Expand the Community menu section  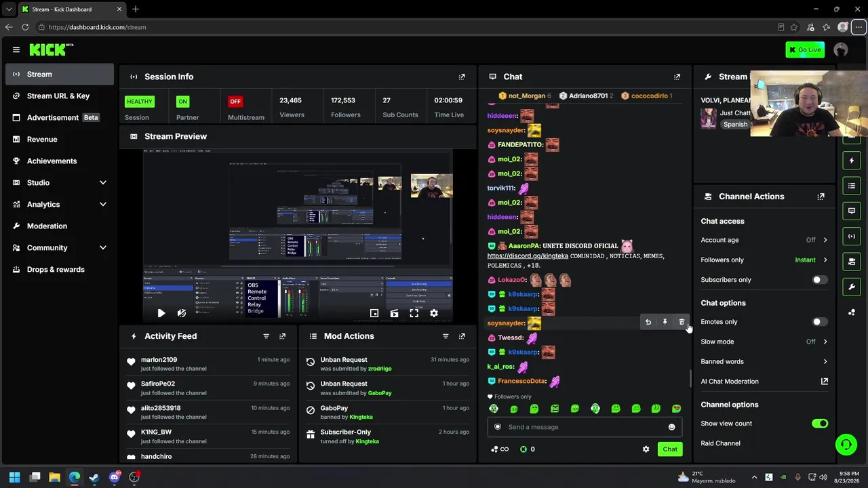(x=60, y=247)
